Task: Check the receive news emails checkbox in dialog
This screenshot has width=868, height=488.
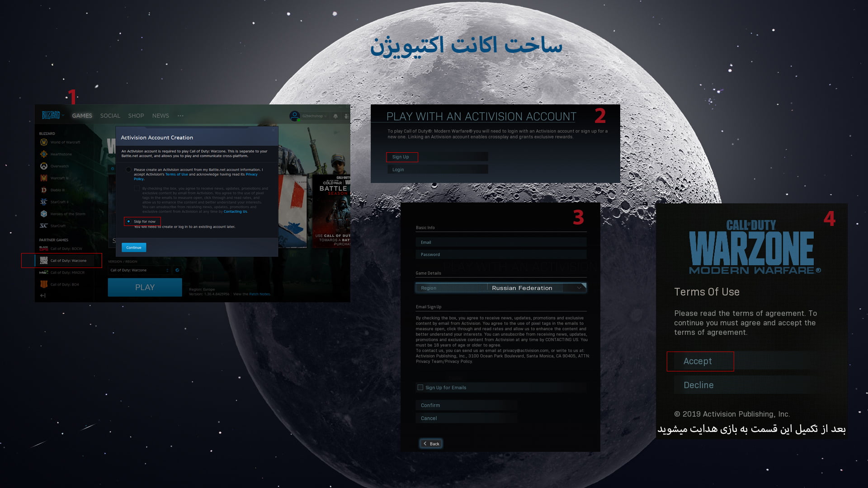Action: coord(137,188)
